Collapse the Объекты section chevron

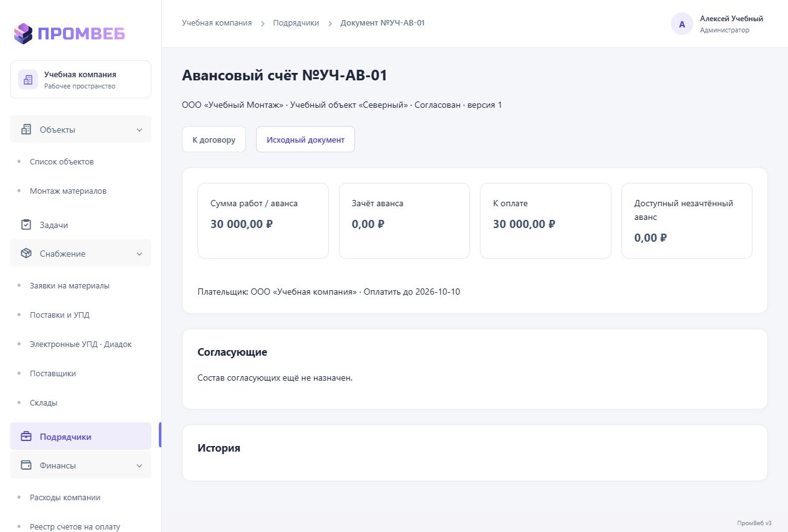click(140, 130)
